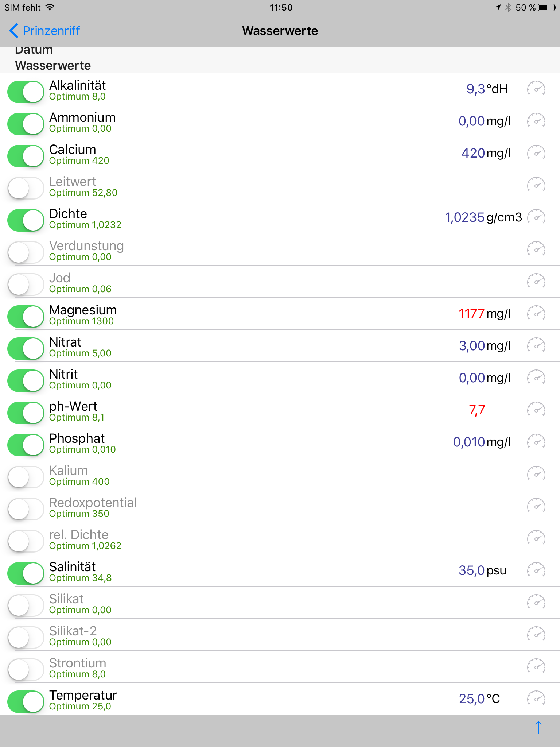The image size is (560, 747).
Task: Turn on the Jod switch
Action: (26, 285)
